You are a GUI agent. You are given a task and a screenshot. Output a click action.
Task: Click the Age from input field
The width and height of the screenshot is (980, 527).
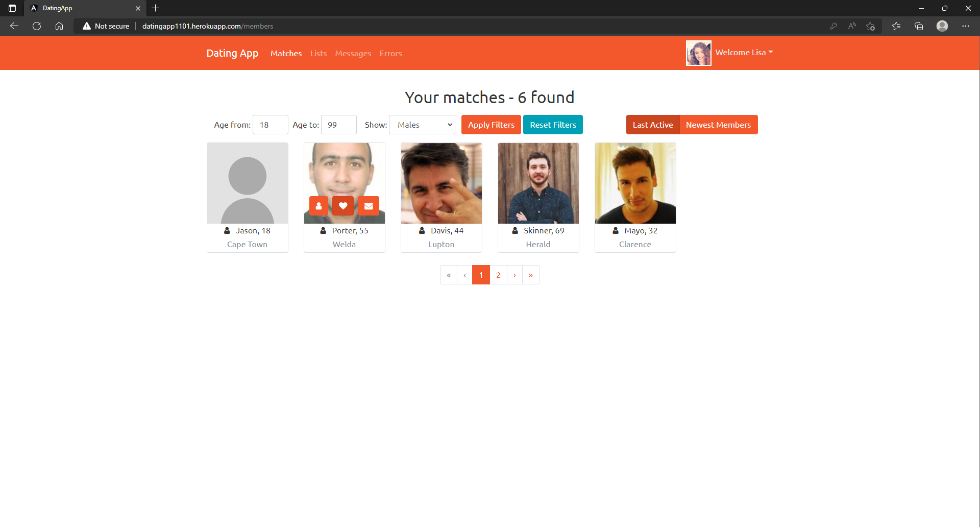[x=270, y=125]
